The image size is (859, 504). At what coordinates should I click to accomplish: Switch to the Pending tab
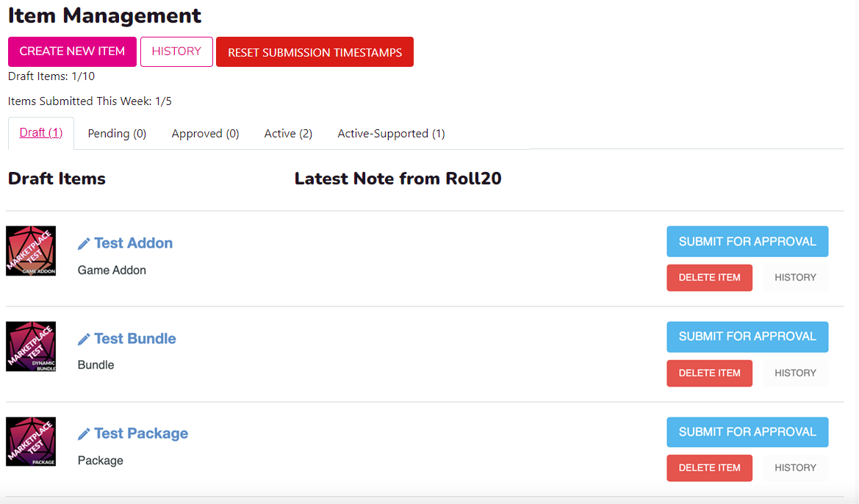117,133
